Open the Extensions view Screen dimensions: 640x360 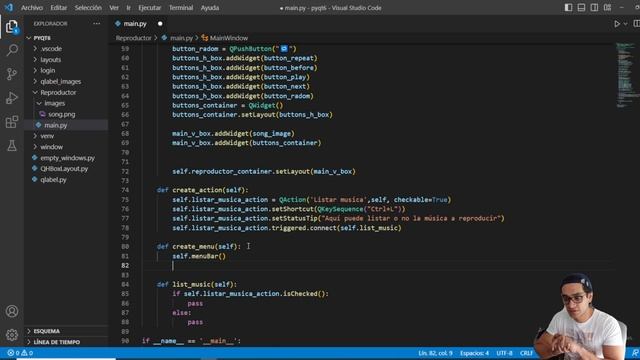click(x=12, y=122)
